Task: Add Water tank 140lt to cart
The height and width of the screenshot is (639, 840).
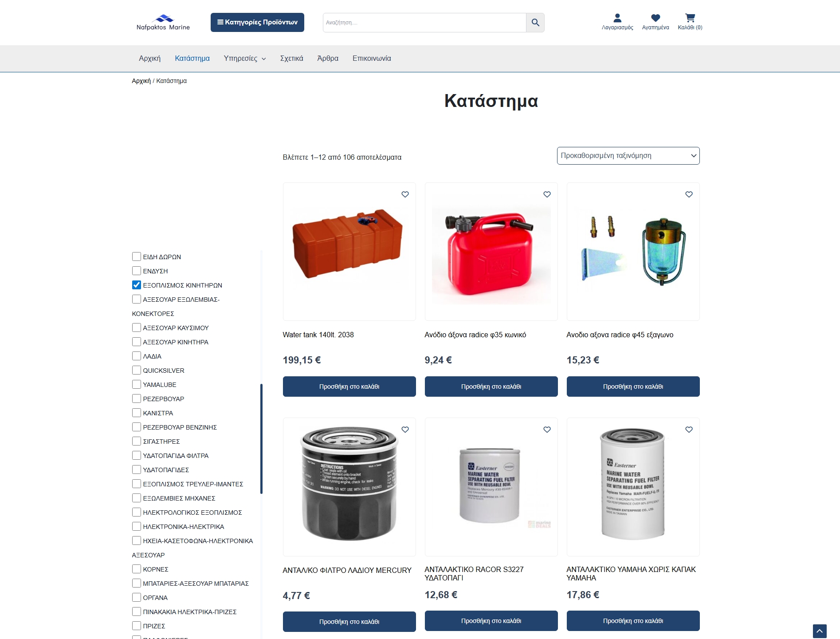Action: tap(349, 387)
